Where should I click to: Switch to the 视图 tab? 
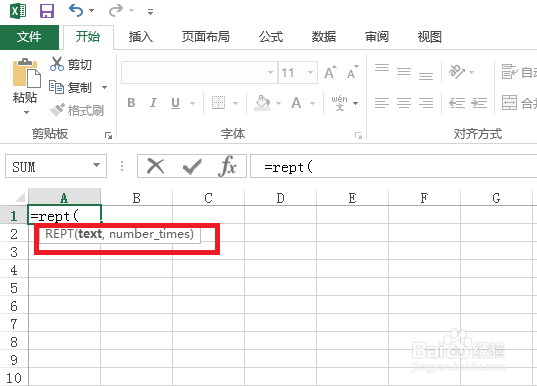coord(429,37)
